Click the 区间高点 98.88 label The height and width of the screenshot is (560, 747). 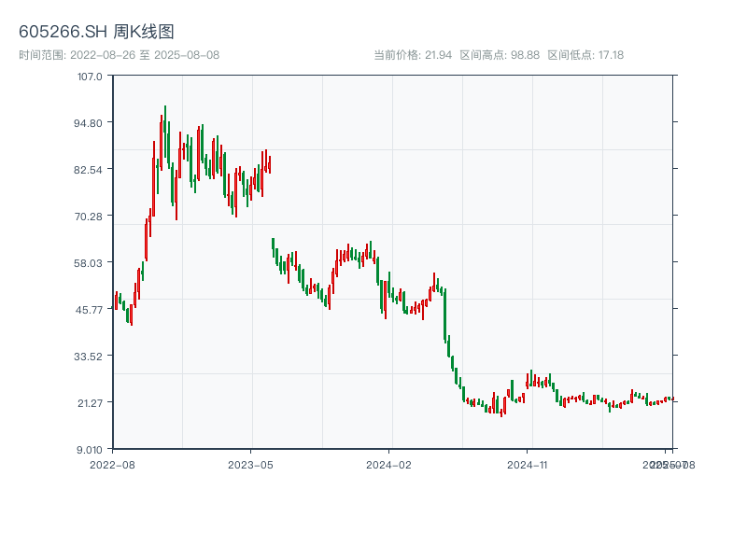pos(500,55)
